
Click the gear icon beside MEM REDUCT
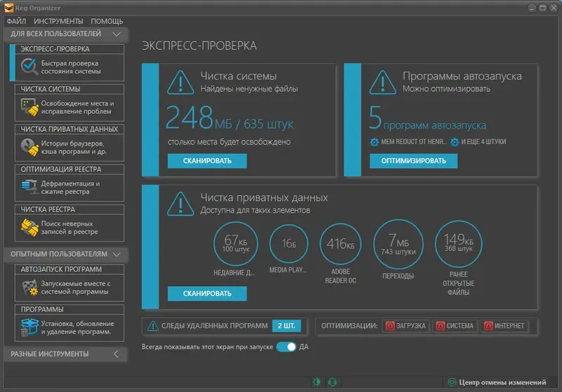coord(374,142)
